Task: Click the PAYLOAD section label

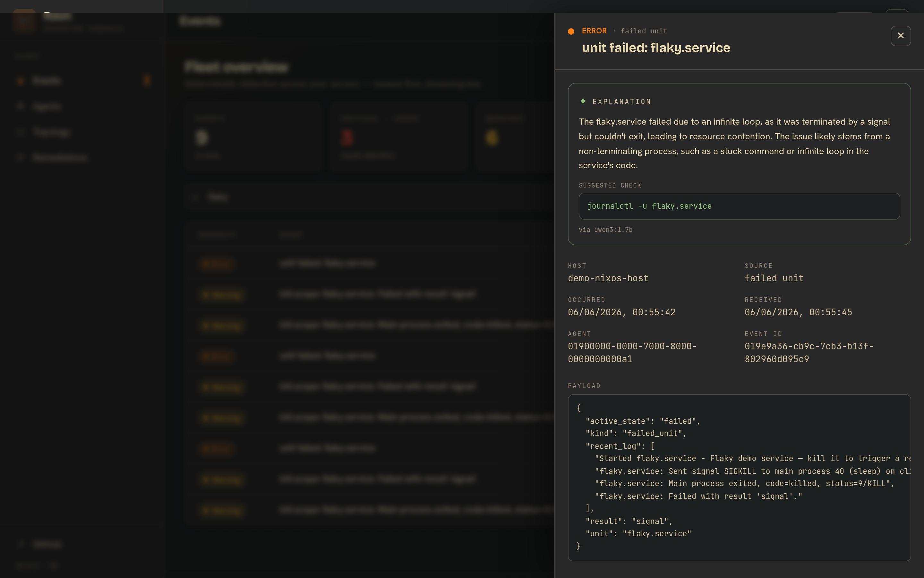Action: [584, 386]
